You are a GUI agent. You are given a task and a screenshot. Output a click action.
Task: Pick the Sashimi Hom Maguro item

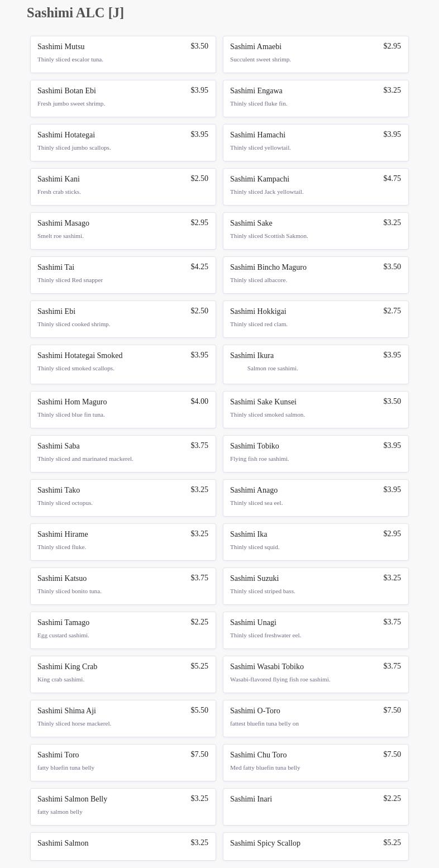pyautogui.click(x=123, y=409)
